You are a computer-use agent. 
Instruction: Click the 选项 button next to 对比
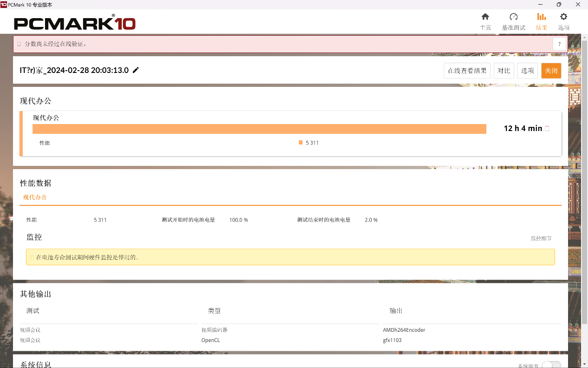click(x=528, y=71)
